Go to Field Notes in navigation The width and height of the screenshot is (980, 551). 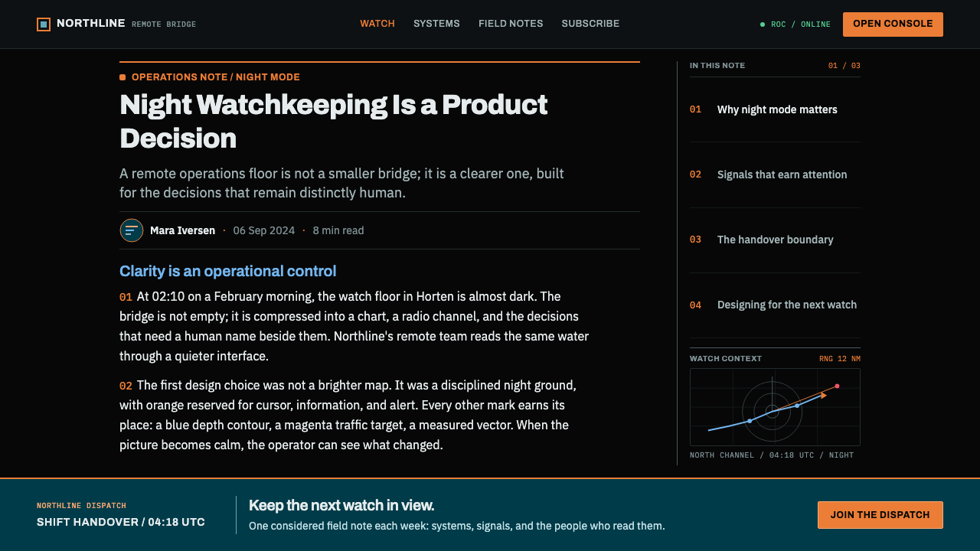pos(511,24)
